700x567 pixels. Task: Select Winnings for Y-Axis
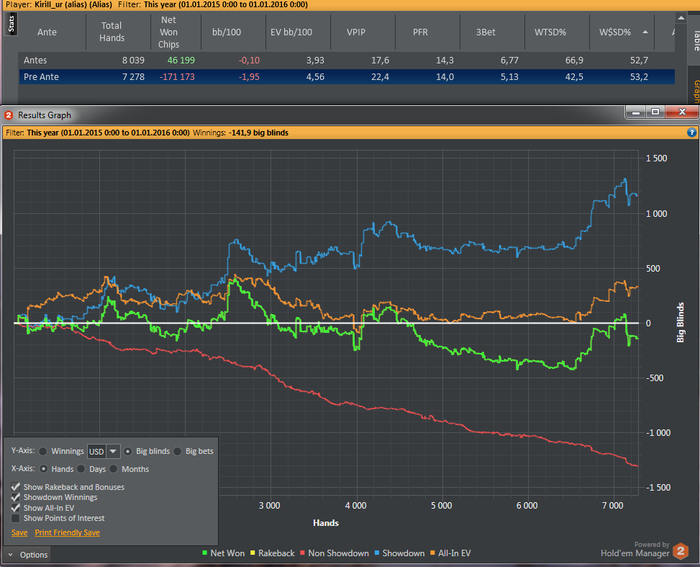coord(43,451)
